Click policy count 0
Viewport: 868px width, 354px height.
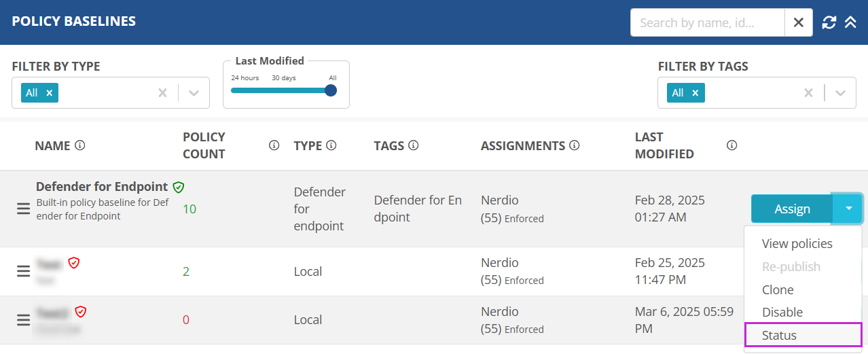pos(186,320)
